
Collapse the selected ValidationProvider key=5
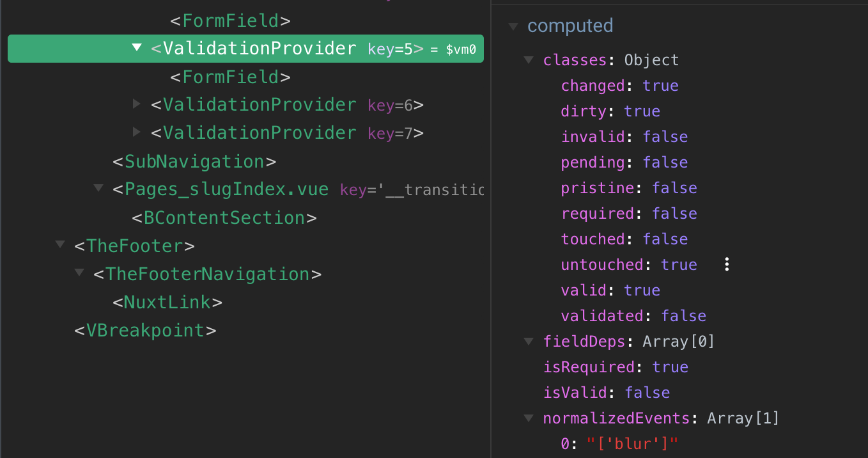click(x=136, y=48)
